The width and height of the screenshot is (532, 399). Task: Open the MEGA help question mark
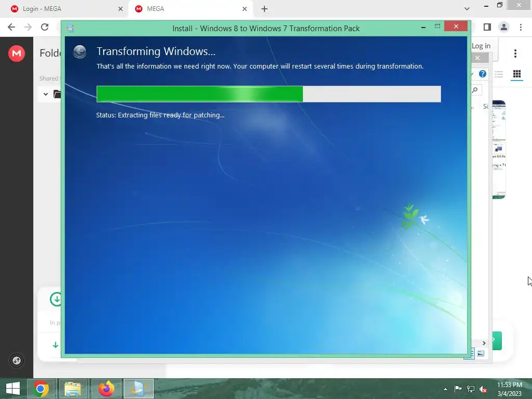[483, 74]
